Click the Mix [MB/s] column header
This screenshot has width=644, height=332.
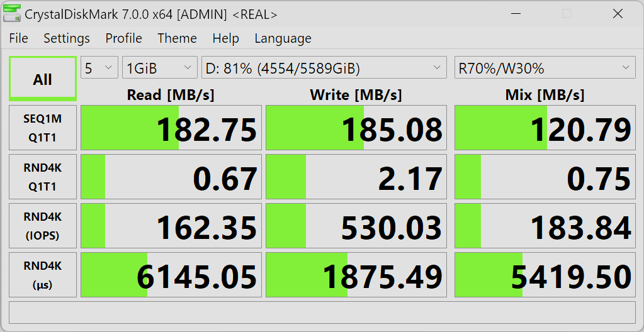[x=545, y=95]
